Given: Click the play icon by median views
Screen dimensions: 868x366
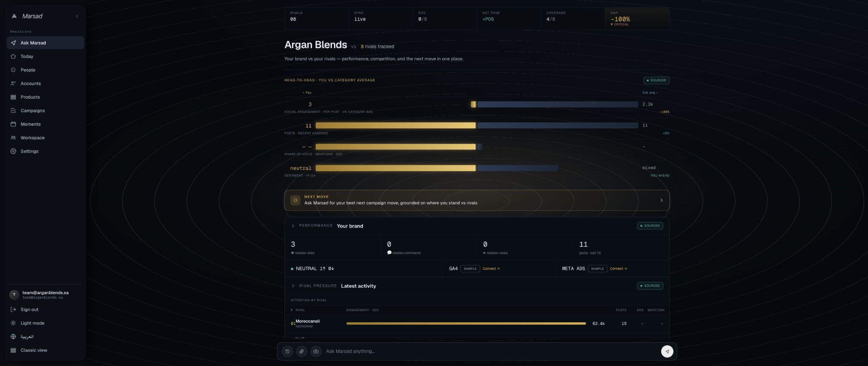Looking at the screenshot, I should (484, 253).
